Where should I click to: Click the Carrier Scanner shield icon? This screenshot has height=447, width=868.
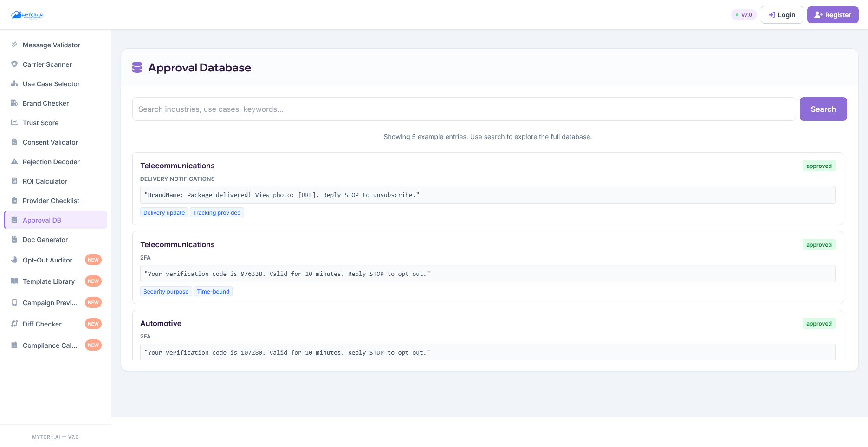pyautogui.click(x=14, y=64)
